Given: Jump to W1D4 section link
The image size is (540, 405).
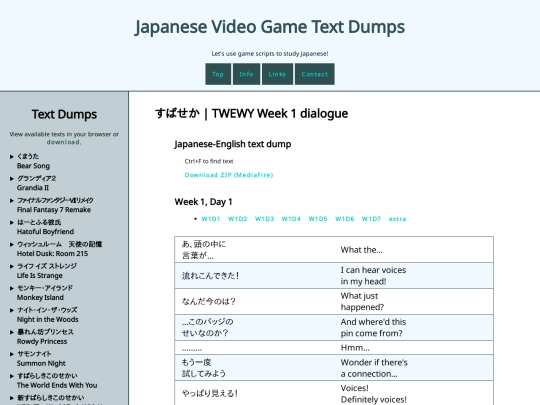Looking at the screenshot, I should [291, 219].
